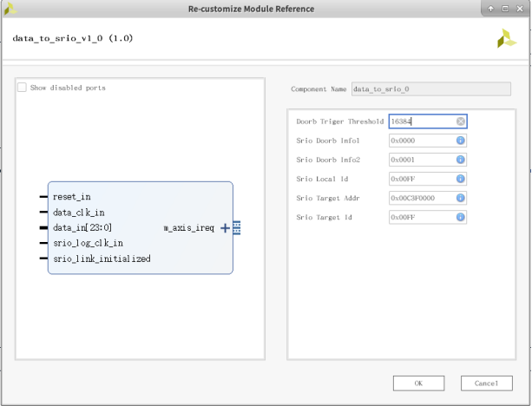Clear the Doorb Triger Threshold value
Viewport: 532px width, 406px height.
click(461, 122)
